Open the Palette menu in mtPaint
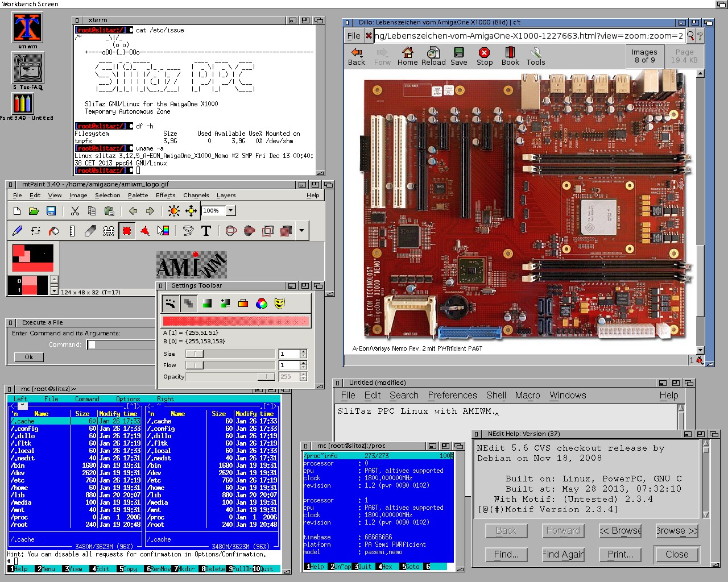 click(x=138, y=195)
